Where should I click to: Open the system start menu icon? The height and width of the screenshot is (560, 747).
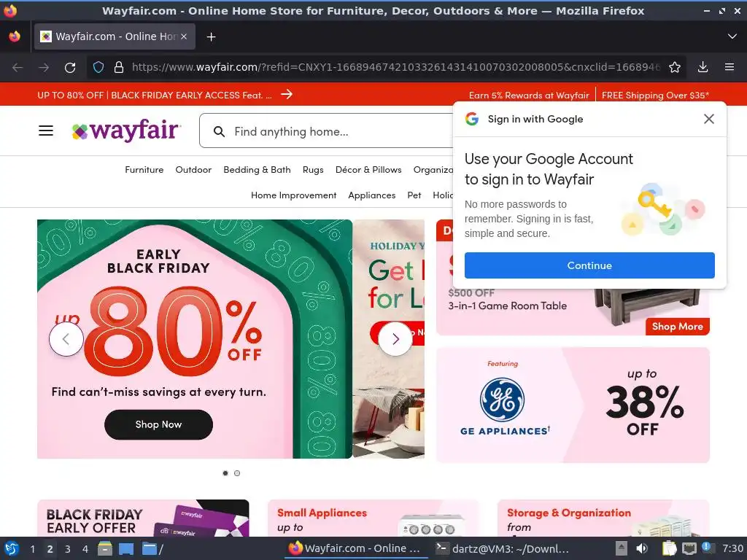point(11,548)
